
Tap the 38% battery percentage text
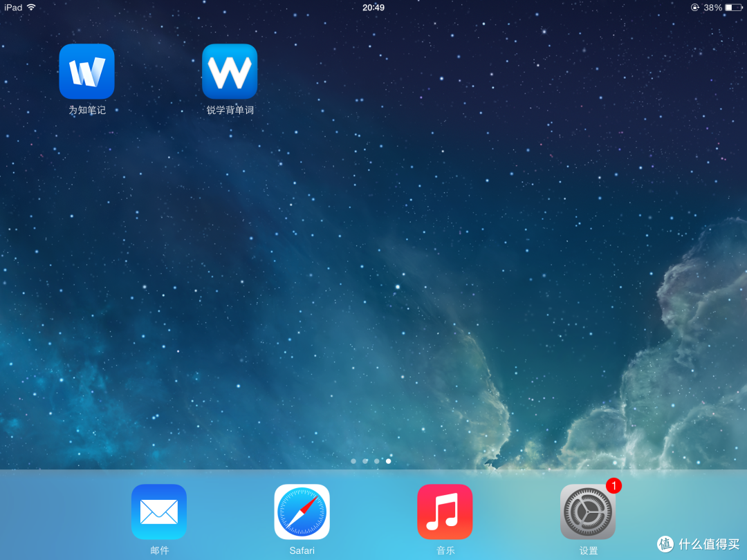[x=712, y=8]
